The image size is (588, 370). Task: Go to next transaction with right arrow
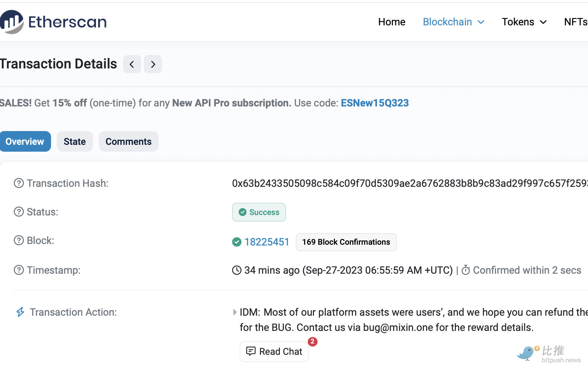(x=153, y=64)
